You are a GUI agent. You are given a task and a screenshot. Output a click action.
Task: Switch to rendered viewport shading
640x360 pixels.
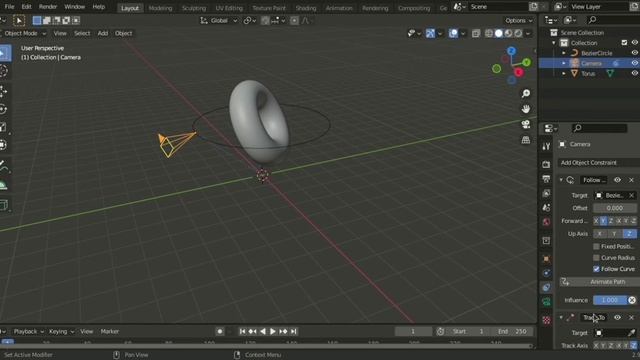518,33
